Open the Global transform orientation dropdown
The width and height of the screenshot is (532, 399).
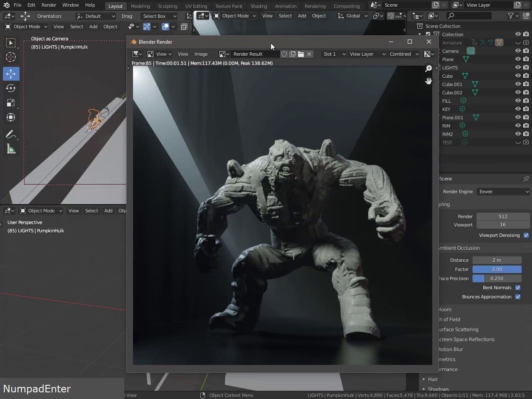pos(352,16)
